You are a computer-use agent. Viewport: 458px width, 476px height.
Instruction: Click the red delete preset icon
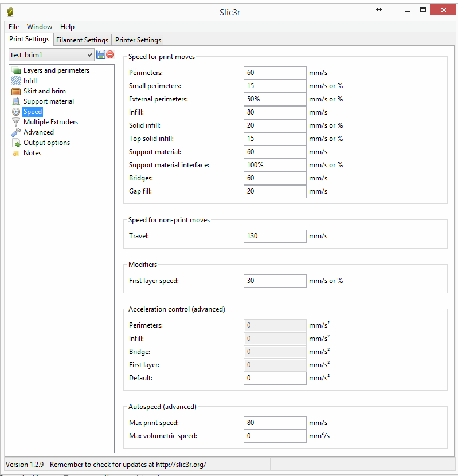tap(110, 54)
